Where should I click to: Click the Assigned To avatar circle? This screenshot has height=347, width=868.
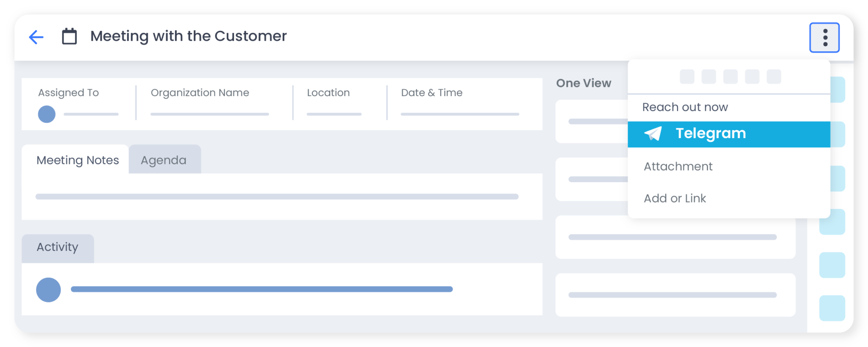pos(47,114)
